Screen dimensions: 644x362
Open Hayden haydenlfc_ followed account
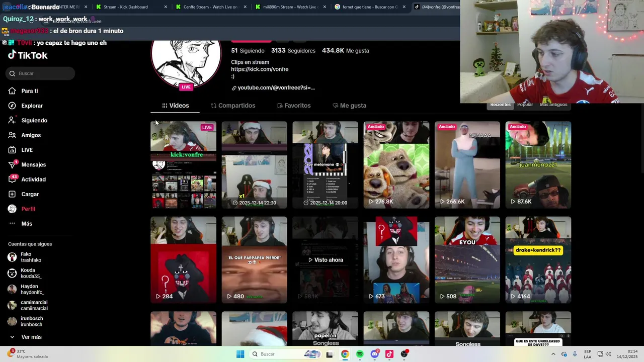26,290
